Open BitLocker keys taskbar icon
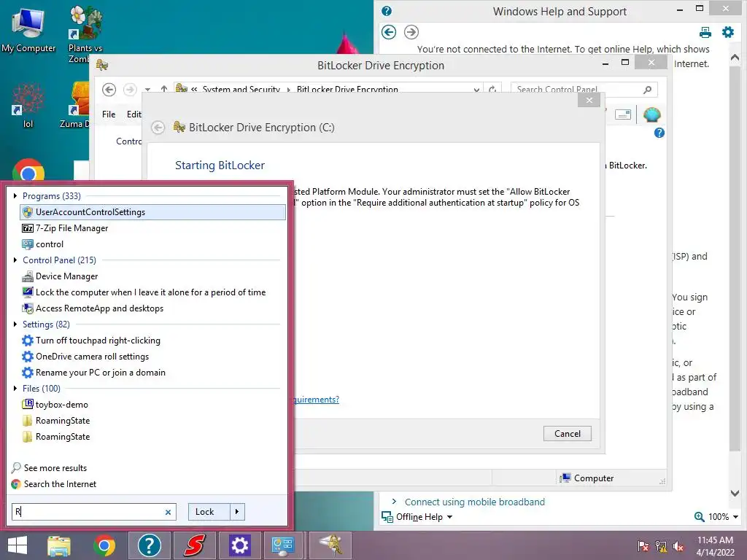747x560 pixels. coord(330,545)
